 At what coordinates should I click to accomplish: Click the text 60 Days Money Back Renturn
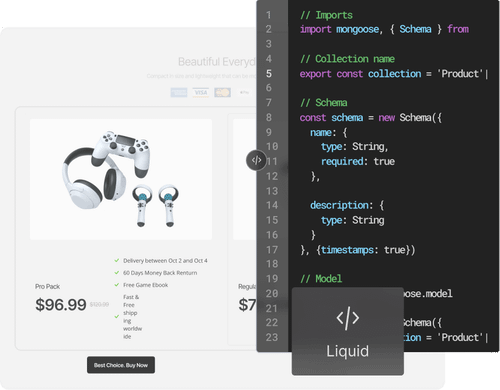(160, 273)
